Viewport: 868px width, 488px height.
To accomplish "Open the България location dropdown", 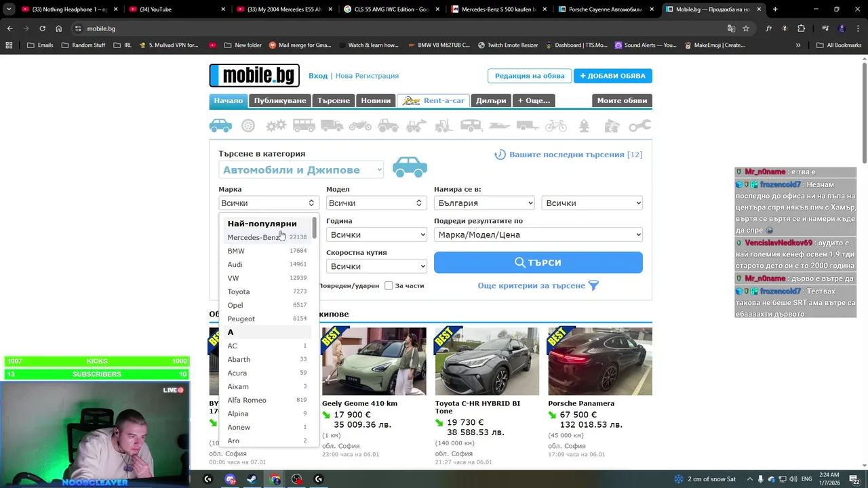I will [484, 203].
